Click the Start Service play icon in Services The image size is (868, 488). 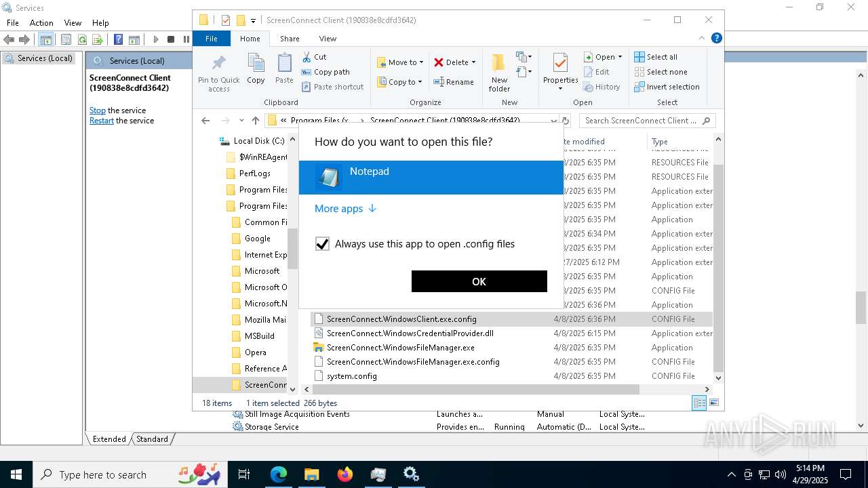(x=156, y=40)
